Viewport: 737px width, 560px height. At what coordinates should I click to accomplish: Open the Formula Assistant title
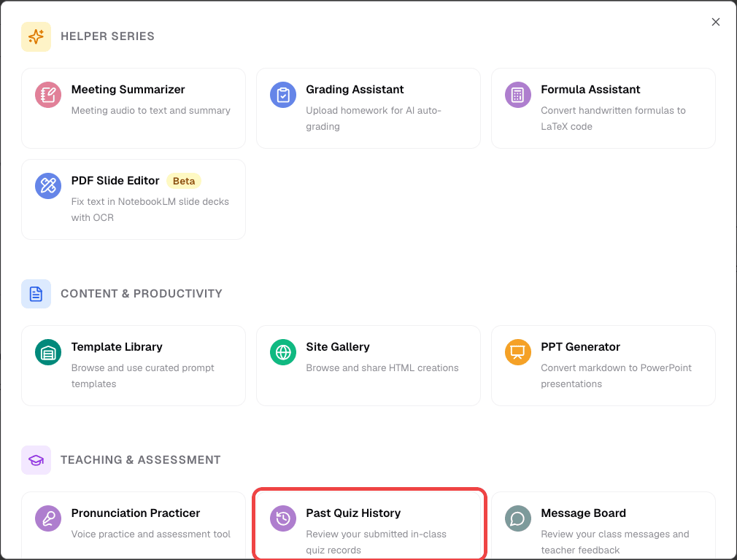(590, 89)
